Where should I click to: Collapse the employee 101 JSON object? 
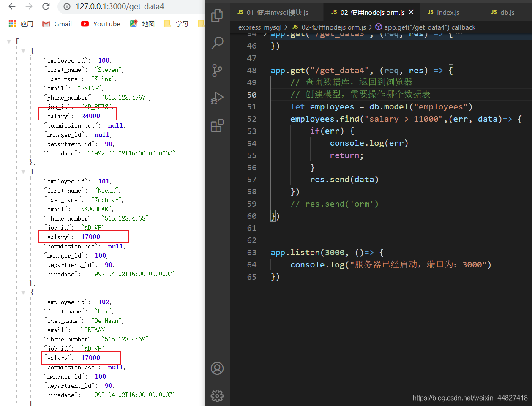[23, 172]
